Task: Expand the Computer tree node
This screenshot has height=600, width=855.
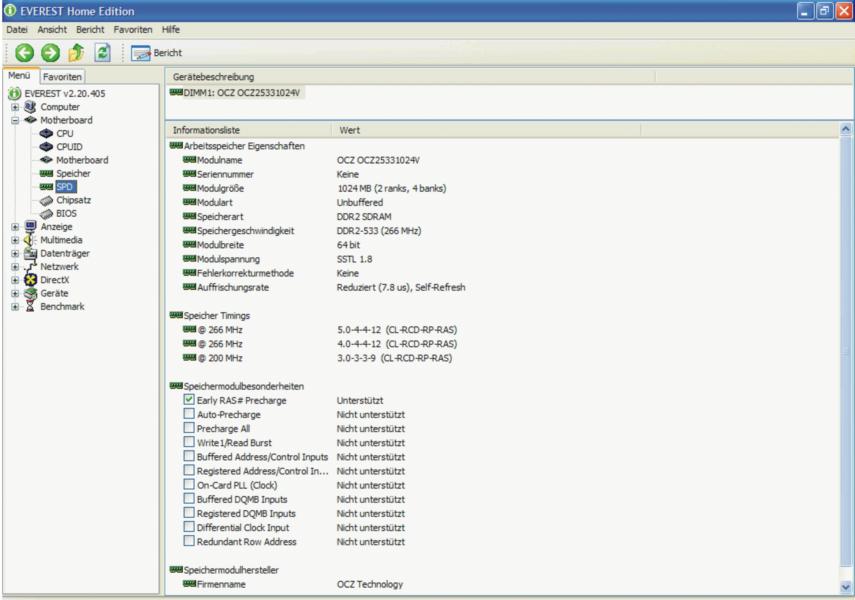Action: pyautogui.click(x=16, y=107)
